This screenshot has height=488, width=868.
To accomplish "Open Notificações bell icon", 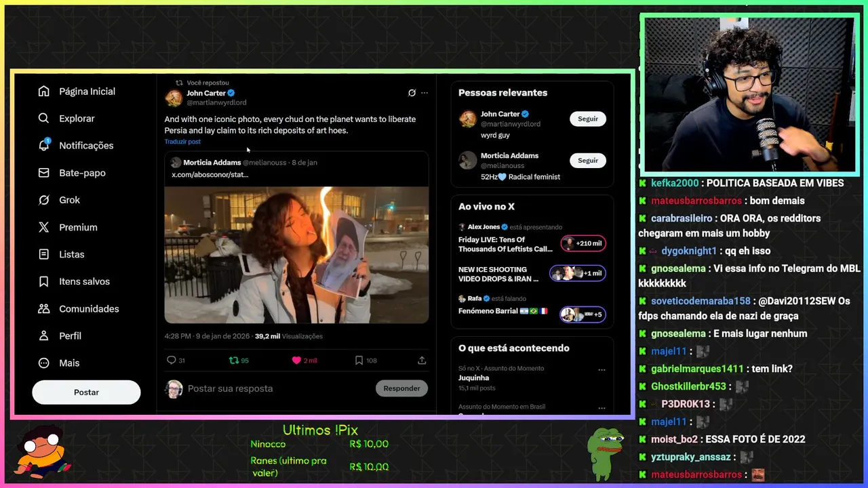I will click(44, 145).
